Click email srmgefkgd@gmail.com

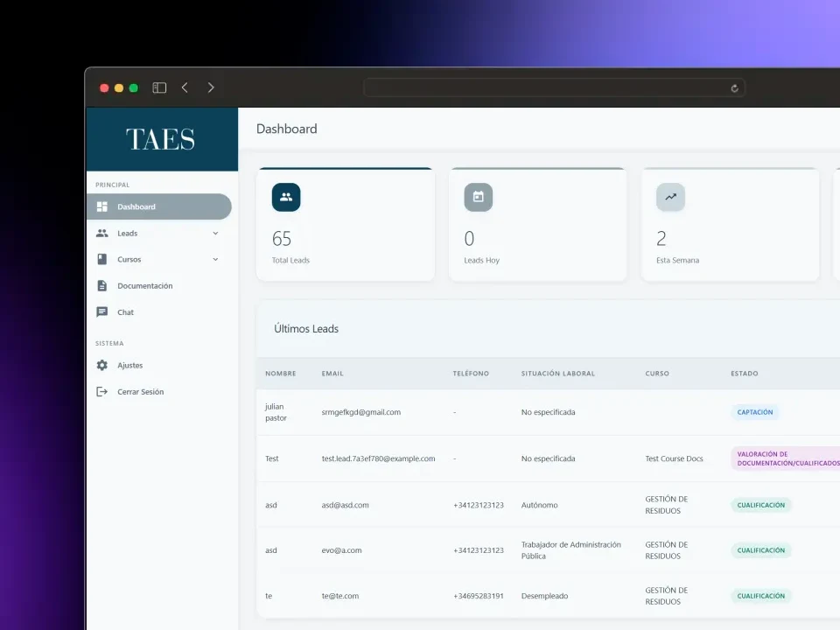click(361, 412)
